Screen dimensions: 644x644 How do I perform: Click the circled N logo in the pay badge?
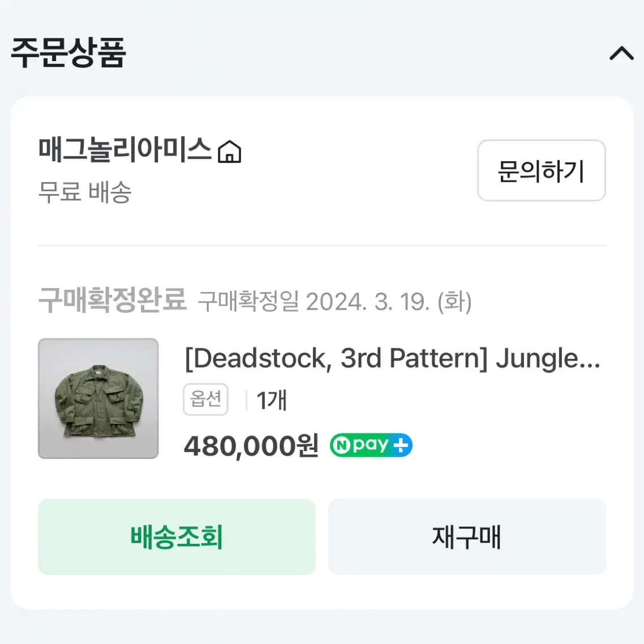[341, 445]
